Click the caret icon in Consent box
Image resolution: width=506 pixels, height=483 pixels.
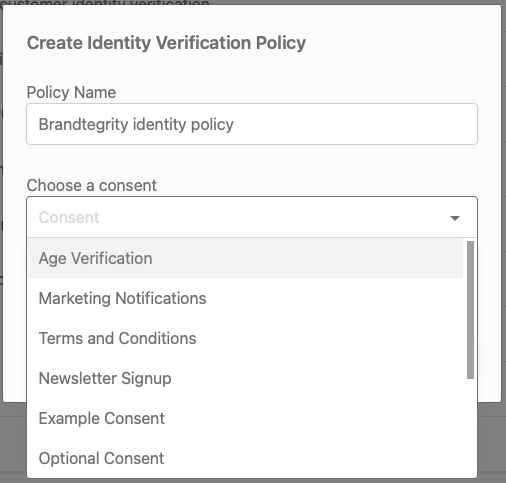pos(455,218)
